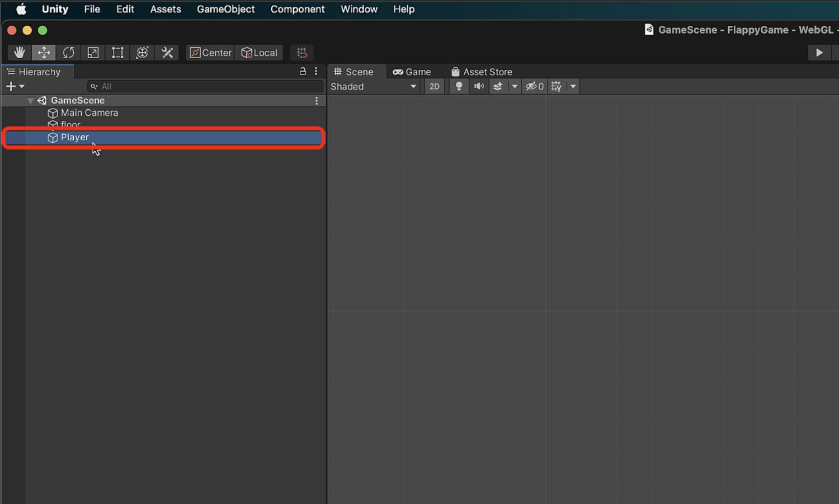Open the Apple menu
839x504 pixels.
click(x=21, y=9)
